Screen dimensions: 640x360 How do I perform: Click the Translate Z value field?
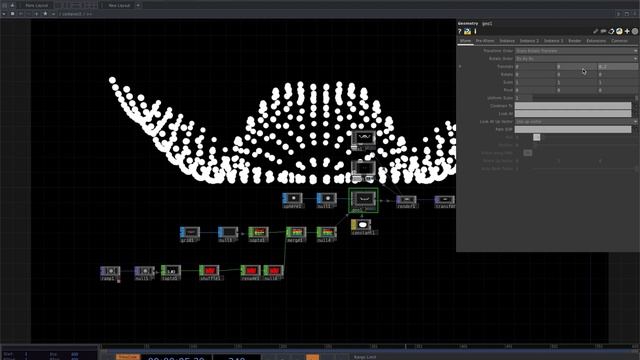click(x=617, y=66)
